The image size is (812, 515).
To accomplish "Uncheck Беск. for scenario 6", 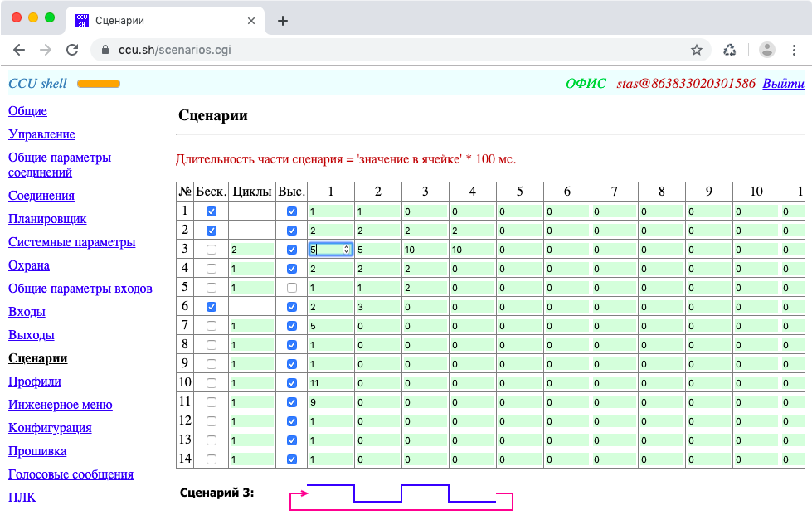I will (212, 307).
